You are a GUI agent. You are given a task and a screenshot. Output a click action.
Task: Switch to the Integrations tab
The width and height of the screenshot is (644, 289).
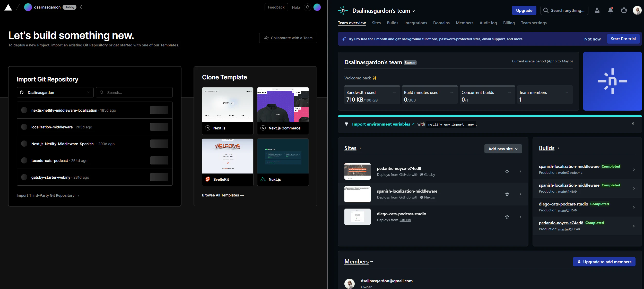pyautogui.click(x=415, y=23)
